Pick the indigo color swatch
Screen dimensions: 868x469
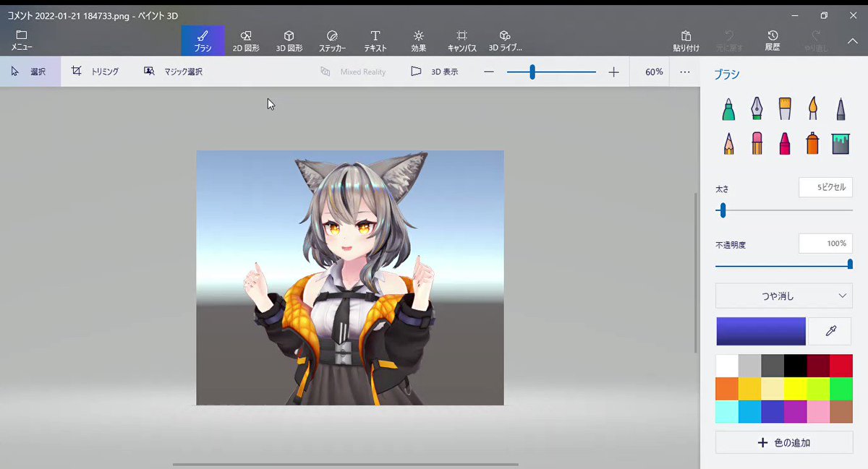(773, 412)
